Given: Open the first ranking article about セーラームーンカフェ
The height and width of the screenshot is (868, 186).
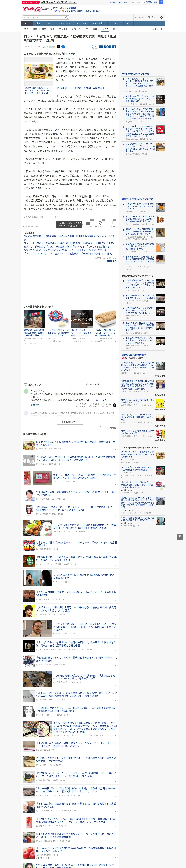Looking at the screenshot, I should click(x=140, y=84).
